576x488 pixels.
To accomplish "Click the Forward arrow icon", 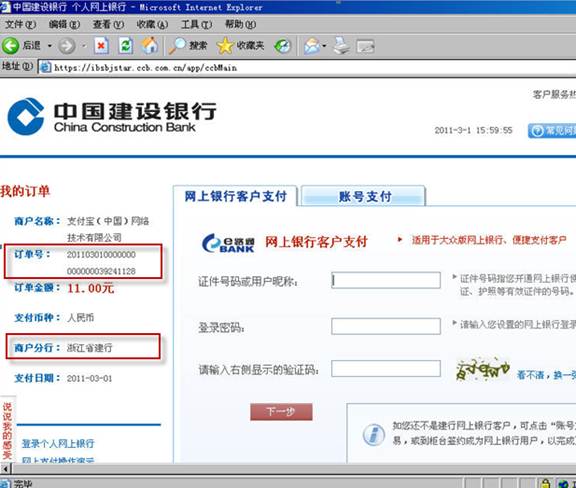I will coord(67,46).
